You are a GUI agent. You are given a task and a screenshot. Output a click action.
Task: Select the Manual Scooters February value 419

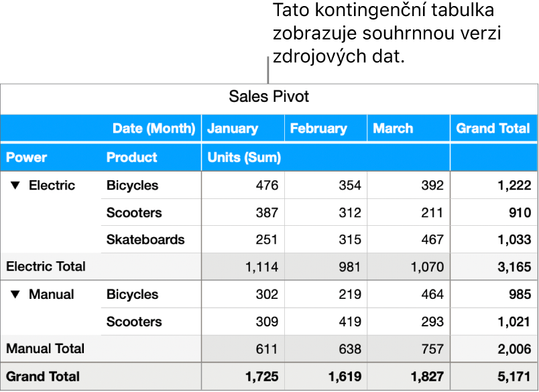click(x=349, y=322)
